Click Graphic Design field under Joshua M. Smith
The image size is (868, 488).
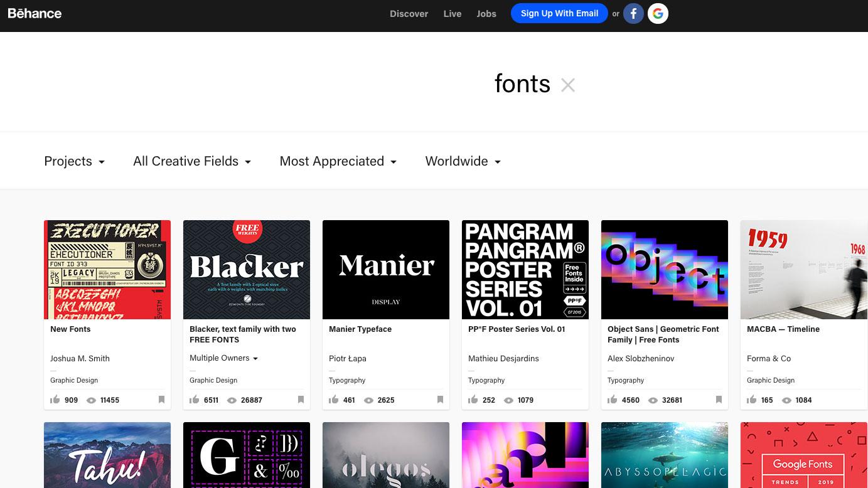74,380
